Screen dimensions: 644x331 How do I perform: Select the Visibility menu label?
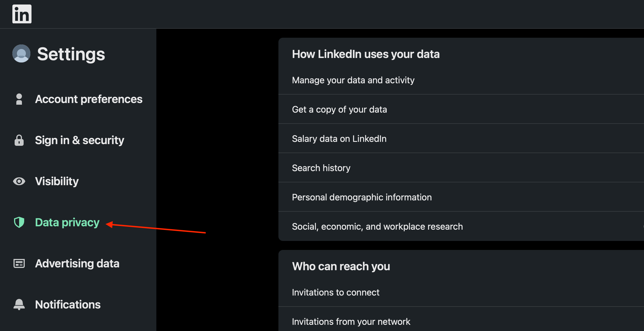pyautogui.click(x=57, y=181)
